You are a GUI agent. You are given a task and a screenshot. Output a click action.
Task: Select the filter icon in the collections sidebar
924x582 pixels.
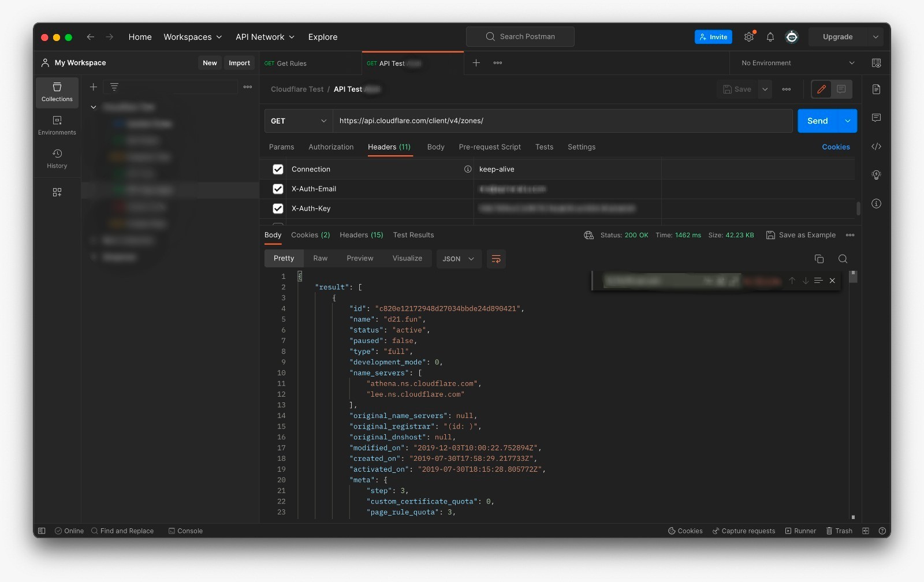point(114,87)
